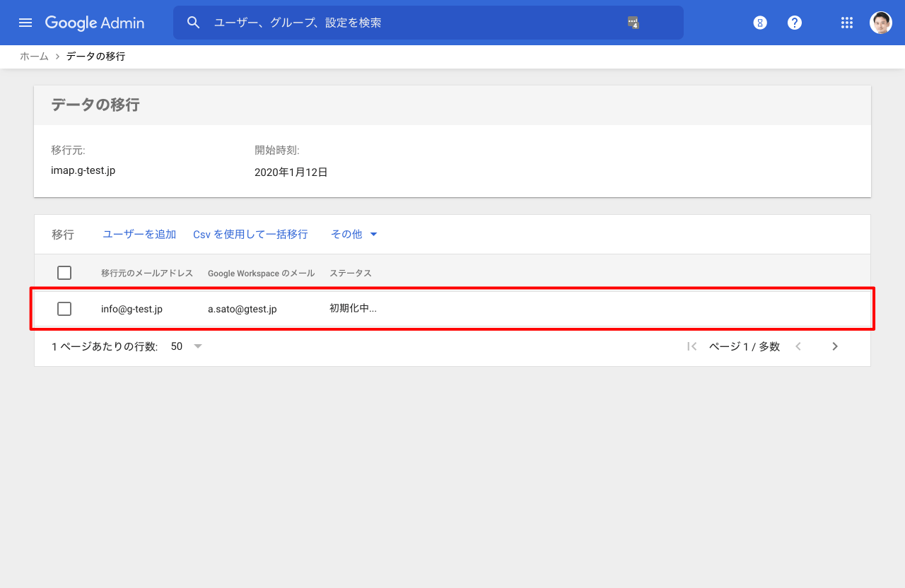This screenshot has height=588, width=905.
Task: Click 2020年1月12日 start date value
Action: click(291, 172)
